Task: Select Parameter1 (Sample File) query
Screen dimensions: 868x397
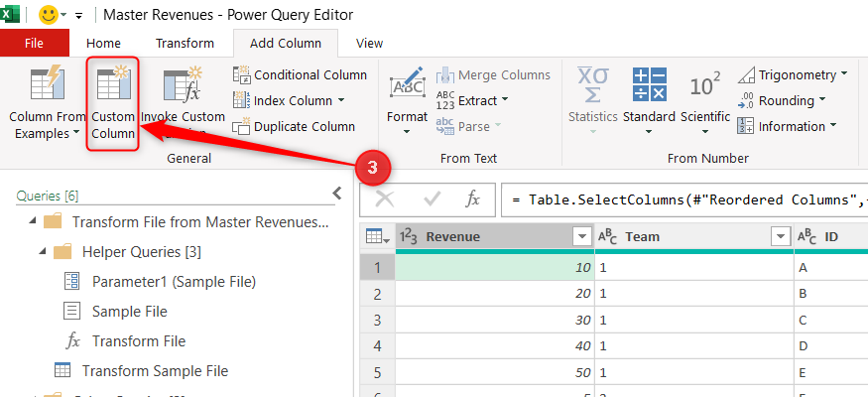Action: coord(174,281)
